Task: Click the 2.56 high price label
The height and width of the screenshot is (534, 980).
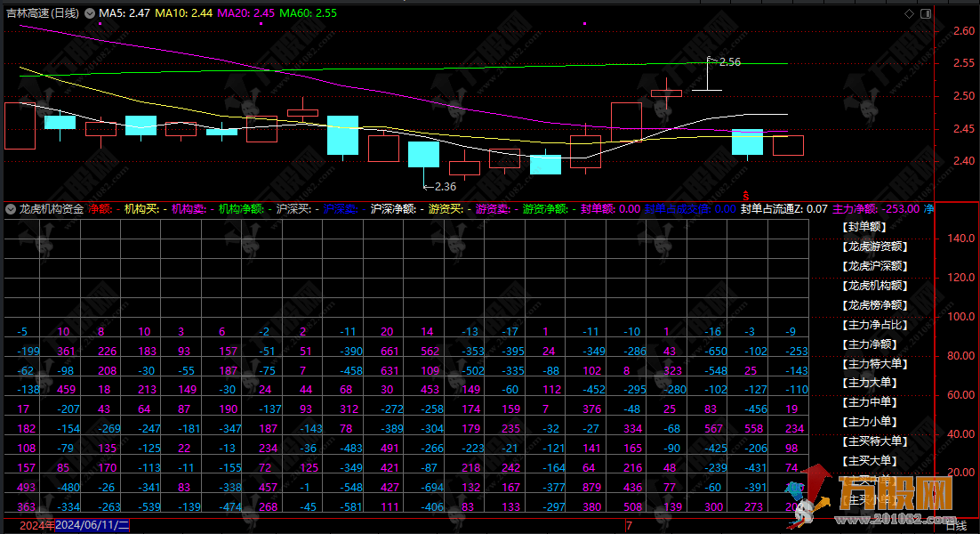Action: point(730,62)
